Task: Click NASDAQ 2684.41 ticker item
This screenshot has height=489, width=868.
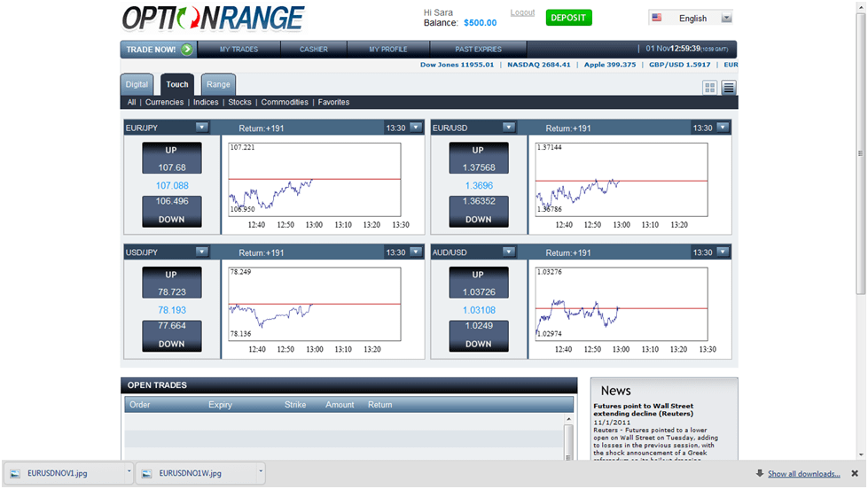Action: pos(539,65)
